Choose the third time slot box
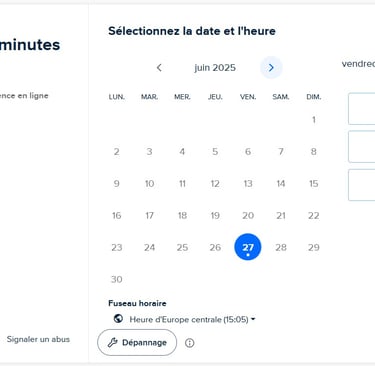Image resolution: width=375 pixels, height=366 pixels. [x=362, y=185]
